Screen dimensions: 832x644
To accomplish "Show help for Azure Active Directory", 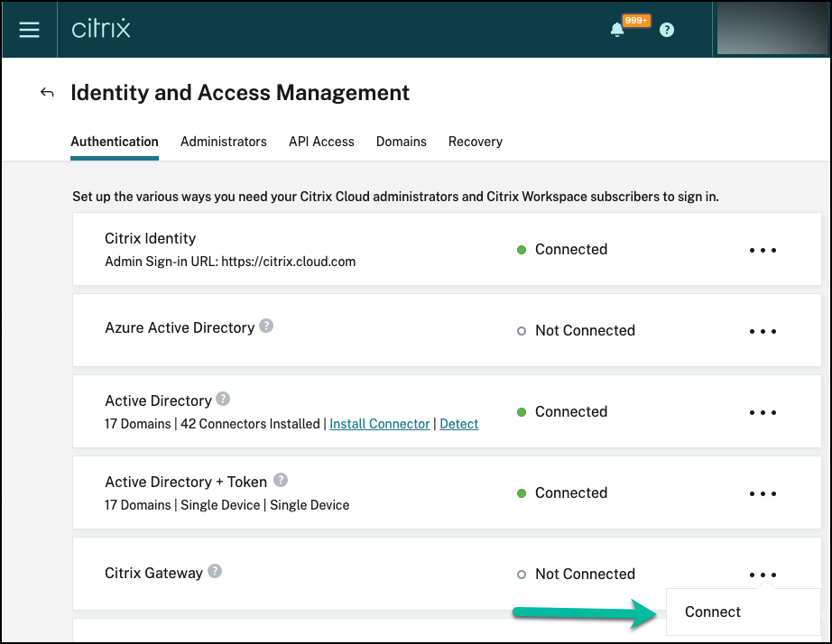I will pos(266,327).
